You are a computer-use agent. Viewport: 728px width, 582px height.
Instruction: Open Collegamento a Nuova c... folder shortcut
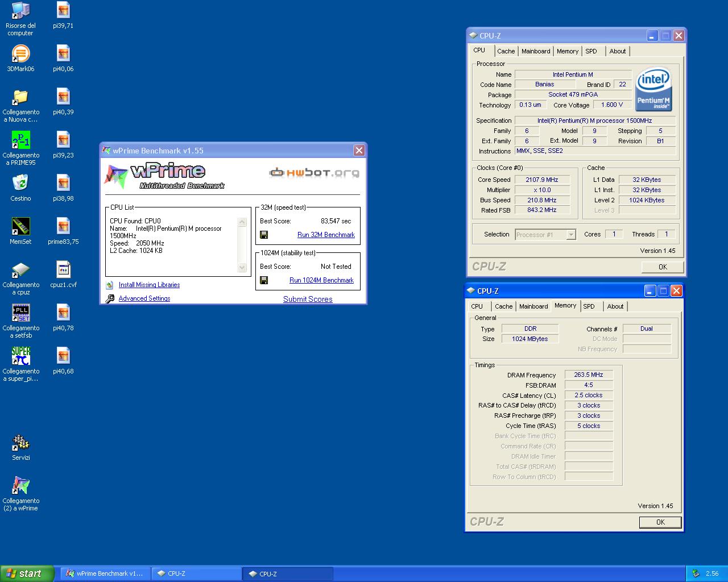coord(20,97)
